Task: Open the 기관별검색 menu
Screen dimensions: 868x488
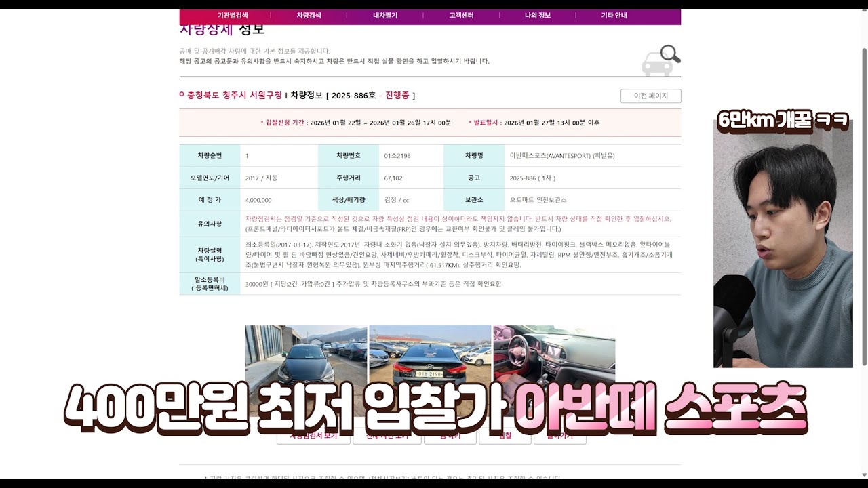Action: click(x=233, y=15)
